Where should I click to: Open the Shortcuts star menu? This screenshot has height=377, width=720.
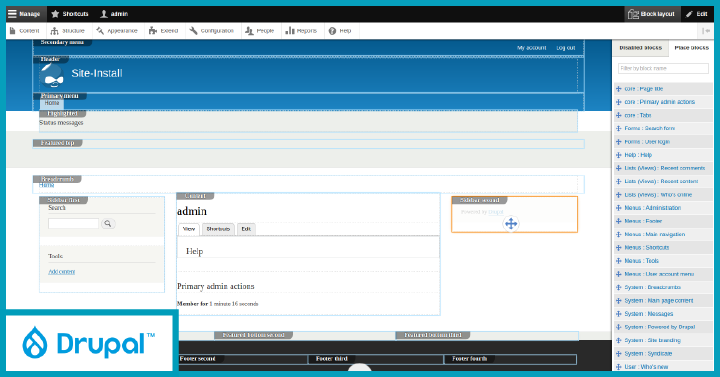click(x=70, y=14)
